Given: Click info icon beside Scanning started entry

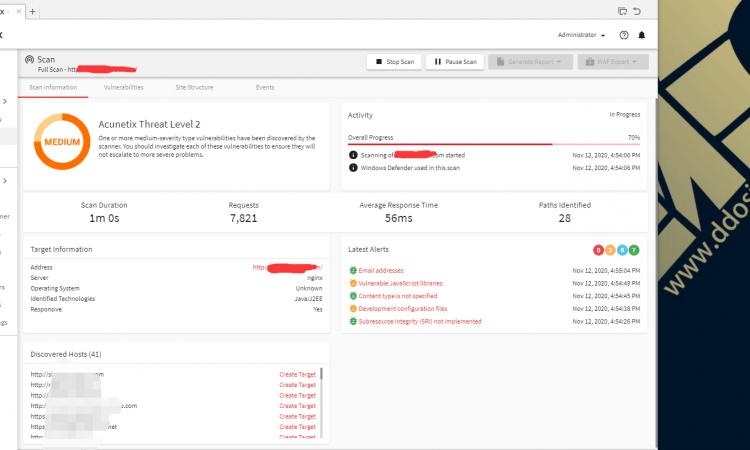Looking at the screenshot, I should click(x=353, y=155).
